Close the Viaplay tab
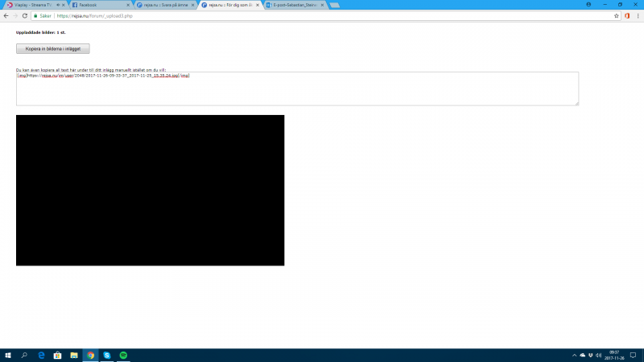644x362 pixels. pyautogui.click(x=64, y=5)
